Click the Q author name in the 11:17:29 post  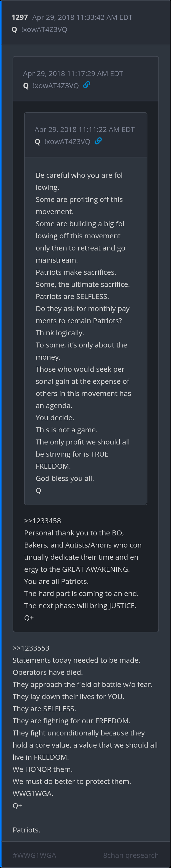coord(26,86)
